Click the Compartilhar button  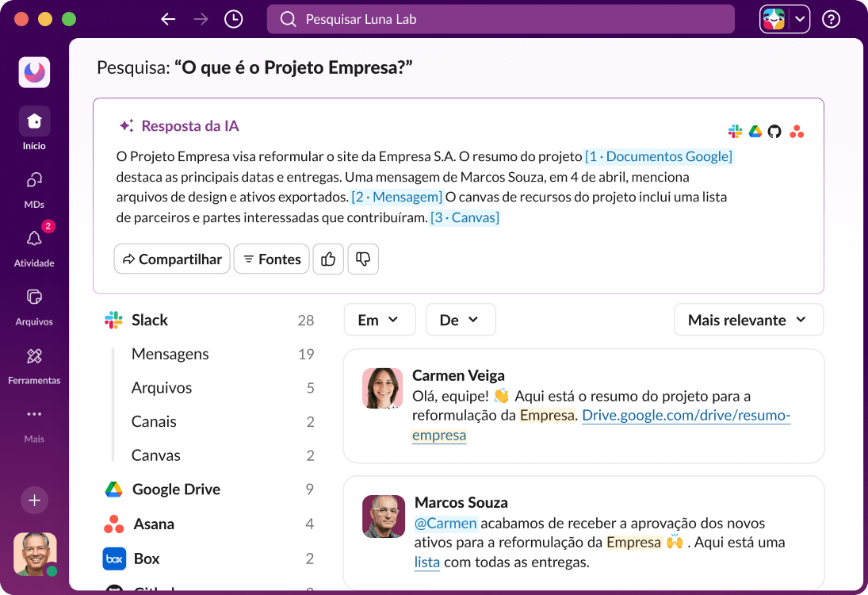[171, 259]
